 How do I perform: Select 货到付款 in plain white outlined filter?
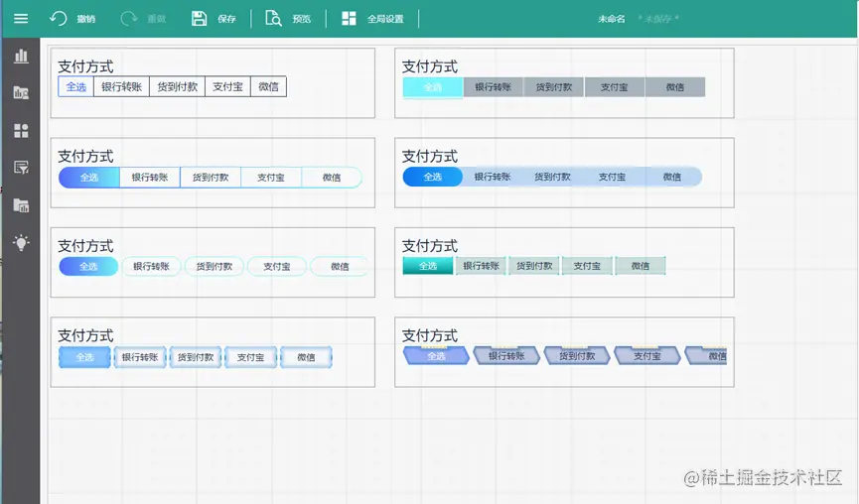pos(178,86)
